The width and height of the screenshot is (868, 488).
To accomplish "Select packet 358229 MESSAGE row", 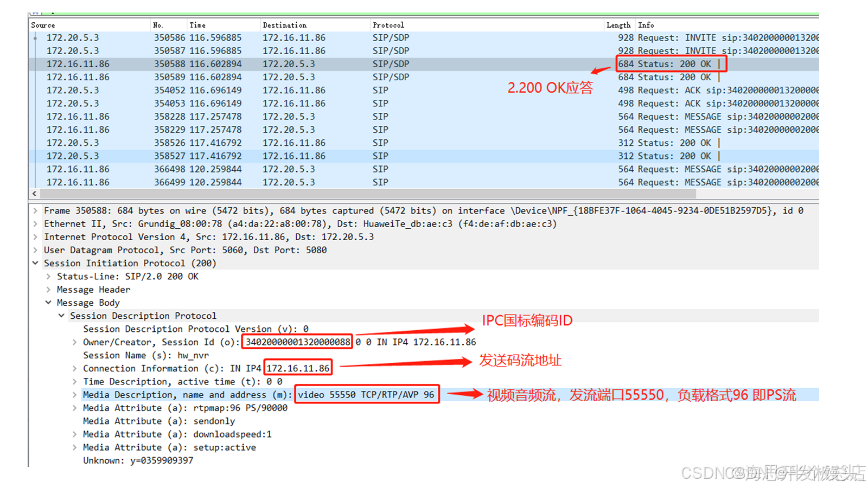I will click(x=424, y=130).
